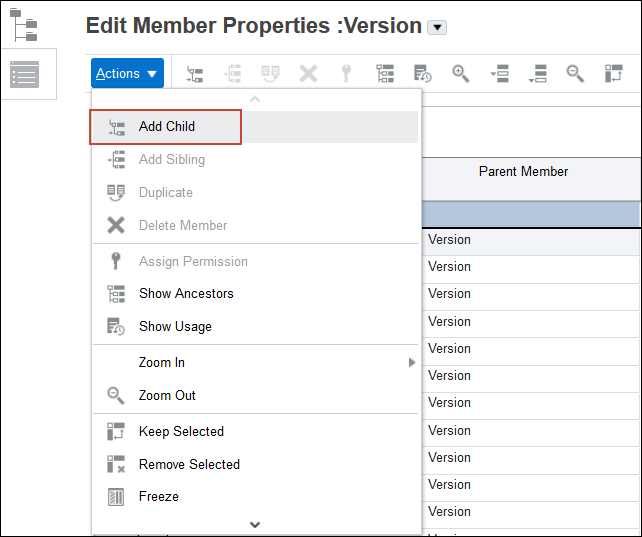This screenshot has height=537, width=642.
Task: Select Duplicate menu entry
Action: pos(255,192)
